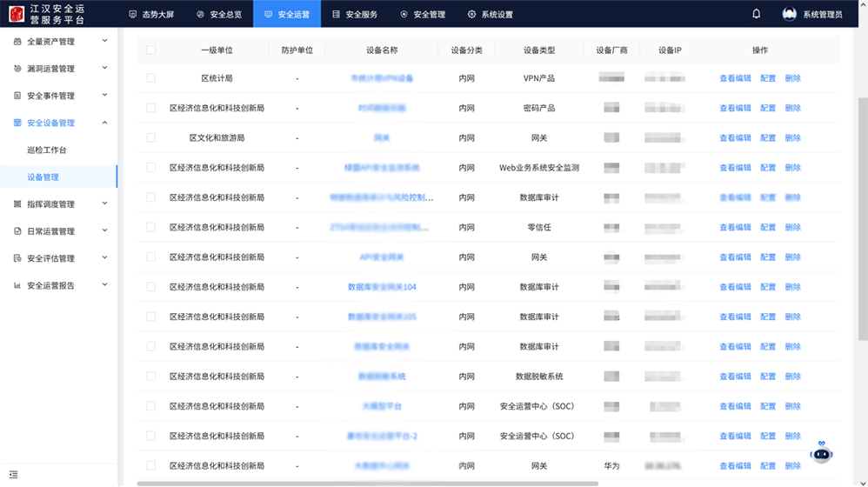Open the 系统设置 top tab
The height and width of the screenshot is (487, 868).
pos(491,15)
